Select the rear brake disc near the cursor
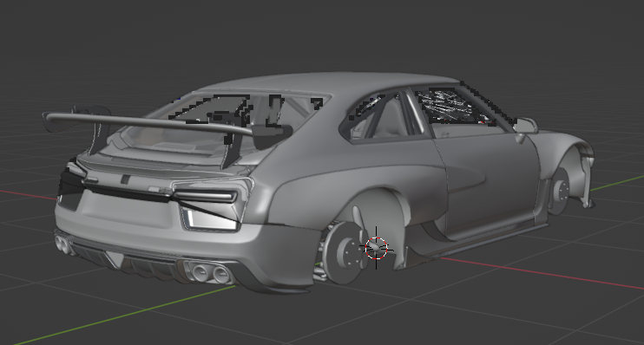Screen dimensions: 644x345 click(345, 253)
